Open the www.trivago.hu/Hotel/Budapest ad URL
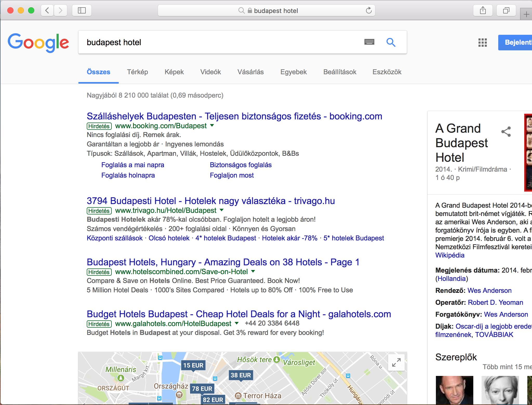 166,210
